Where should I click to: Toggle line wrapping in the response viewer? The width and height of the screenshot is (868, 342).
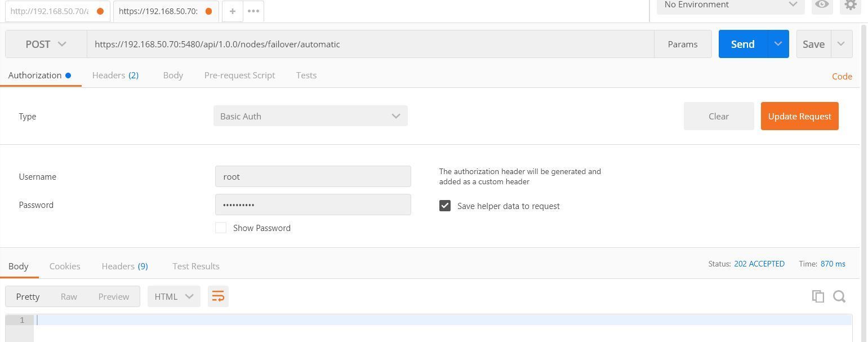click(218, 296)
